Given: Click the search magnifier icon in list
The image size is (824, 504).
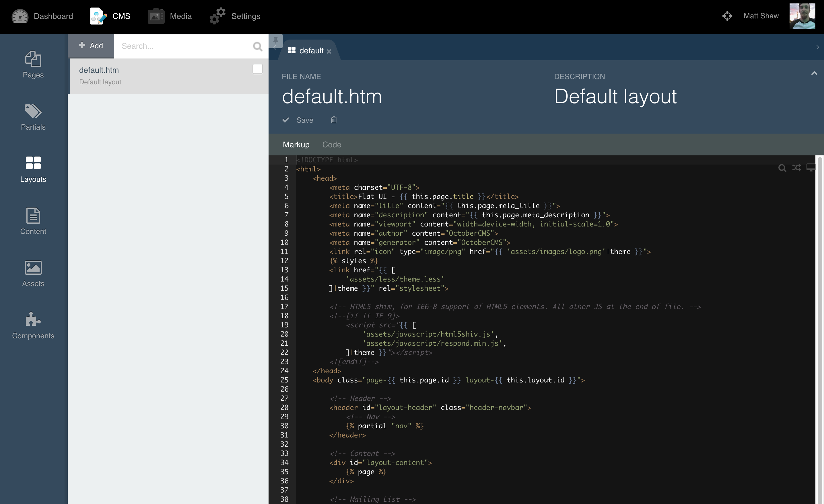Looking at the screenshot, I should [x=258, y=46].
